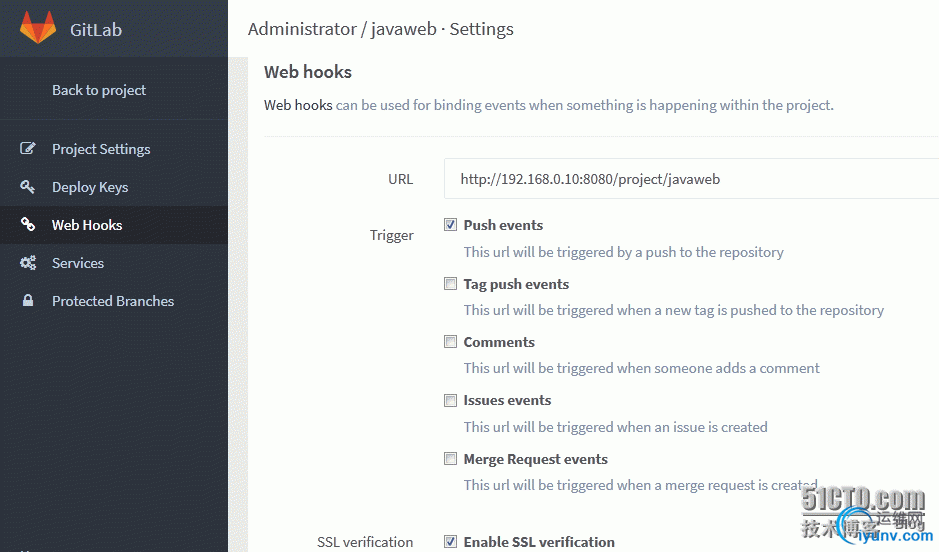
Task: Click the GitLab fox logo
Action: pos(38,28)
